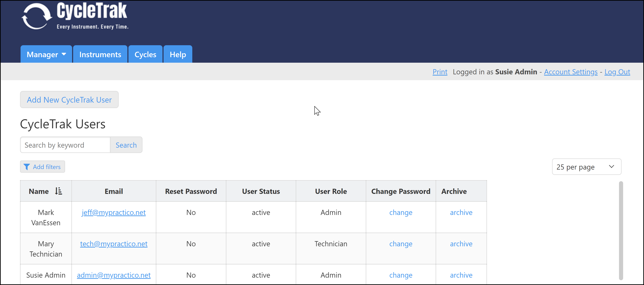Click the Search button

[x=126, y=145]
